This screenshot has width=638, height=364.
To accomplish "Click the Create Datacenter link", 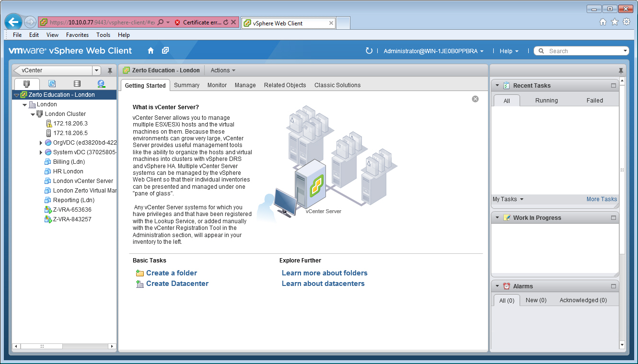I will click(x=177, y=284).
